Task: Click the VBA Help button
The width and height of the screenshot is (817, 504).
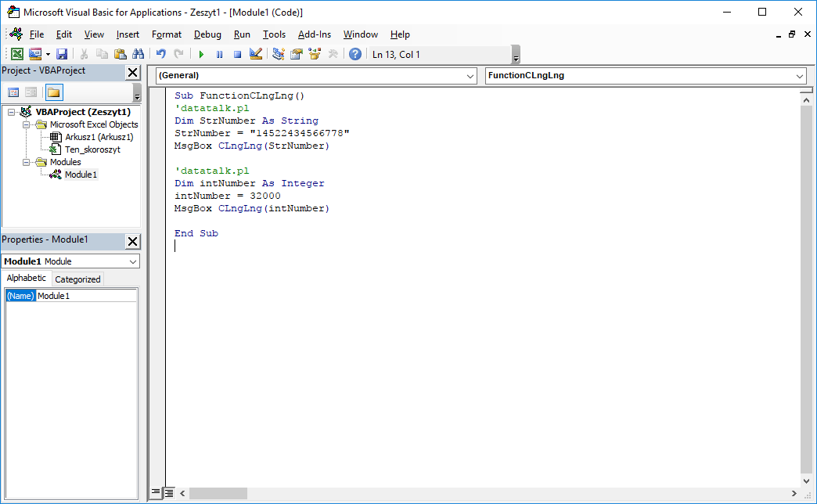Action: click(354, 53)
